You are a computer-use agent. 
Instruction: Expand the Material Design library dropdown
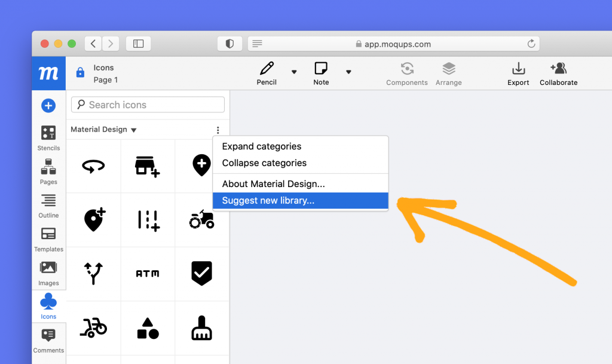point(103,130)
